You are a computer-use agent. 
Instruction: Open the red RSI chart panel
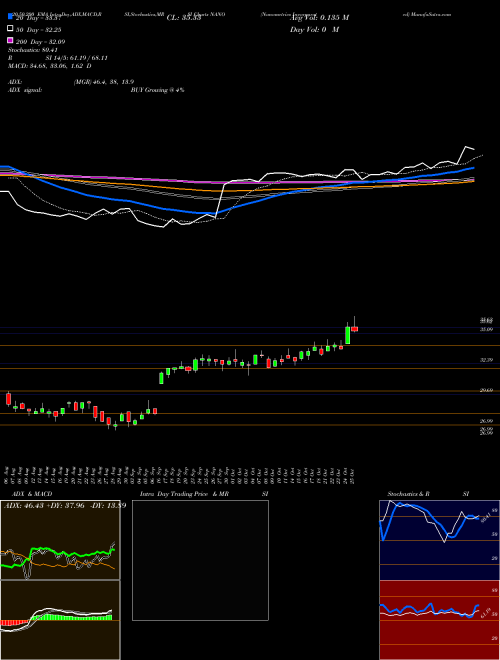(x=439, y=620)
